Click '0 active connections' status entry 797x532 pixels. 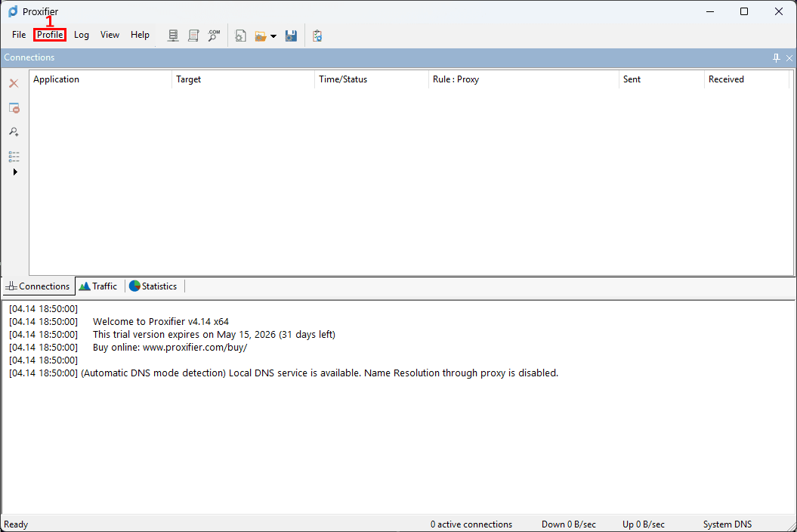coord(471,524)
